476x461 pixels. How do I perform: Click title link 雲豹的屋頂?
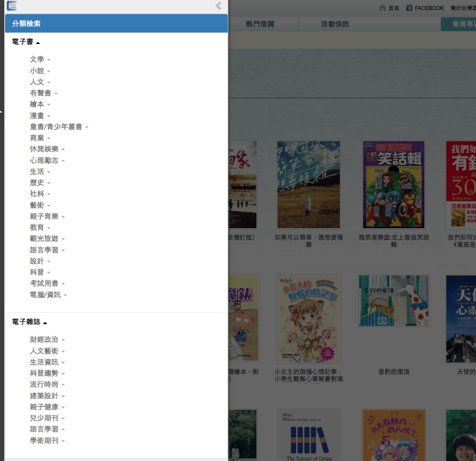coord(394,372)
